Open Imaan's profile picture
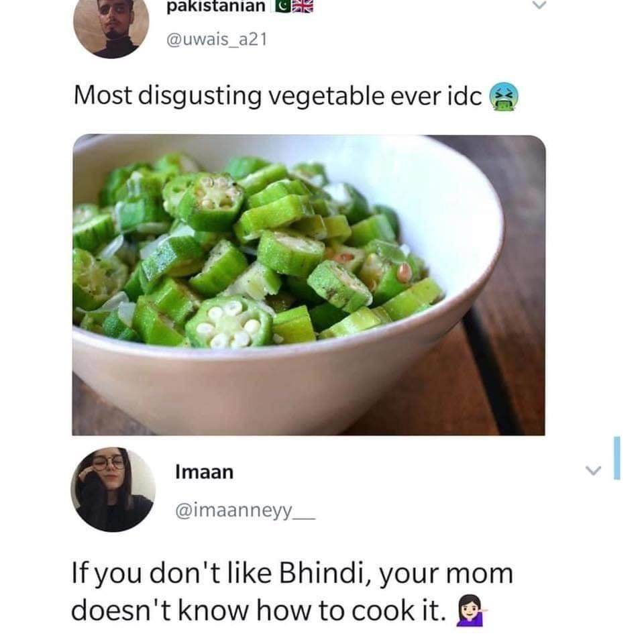 (x=113, y=490)
